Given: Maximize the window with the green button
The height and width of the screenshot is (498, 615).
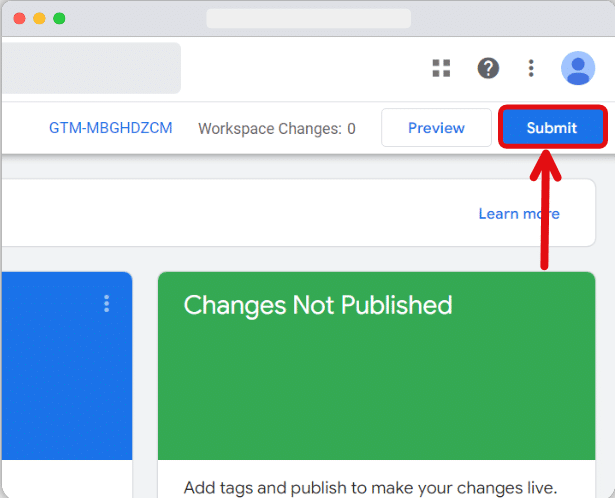Looking at the screenshot, I should click(x=59, y=18).
